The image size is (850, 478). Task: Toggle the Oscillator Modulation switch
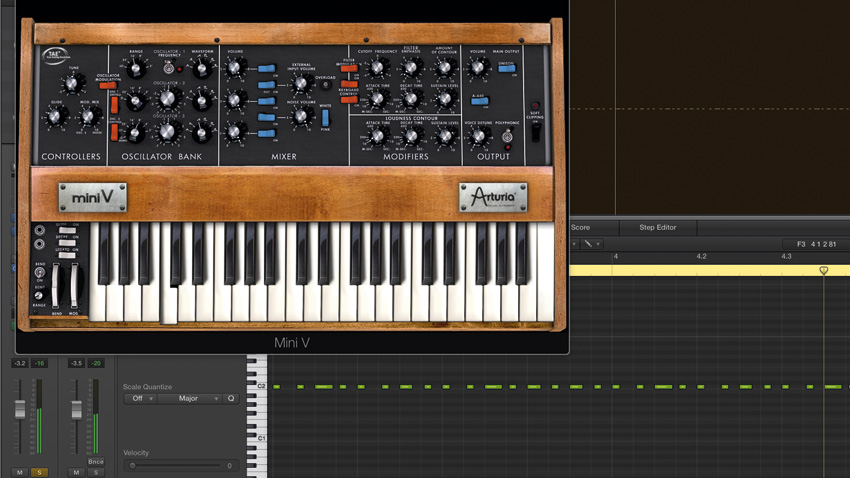pyautogui.click(x=108, y=85)
